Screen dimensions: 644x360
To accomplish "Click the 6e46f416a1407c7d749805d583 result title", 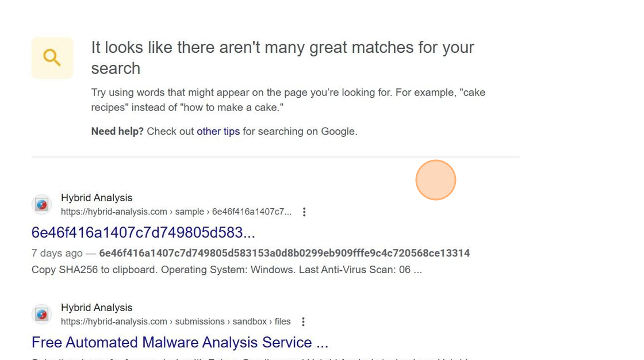I will 144,233.
